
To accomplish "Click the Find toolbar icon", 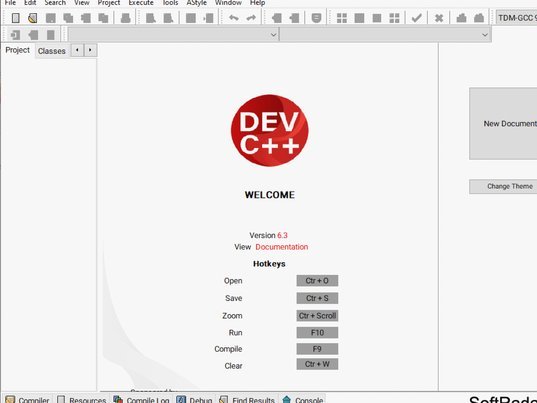I will click(151, 18).
